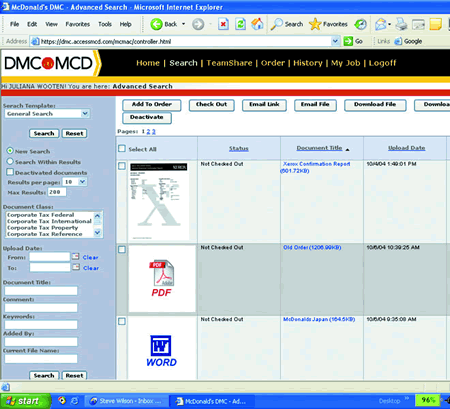This screenshot has width=450, height=409.
Task: Click the Mail envelope icon in toolbar
Action: pos(380,24)
